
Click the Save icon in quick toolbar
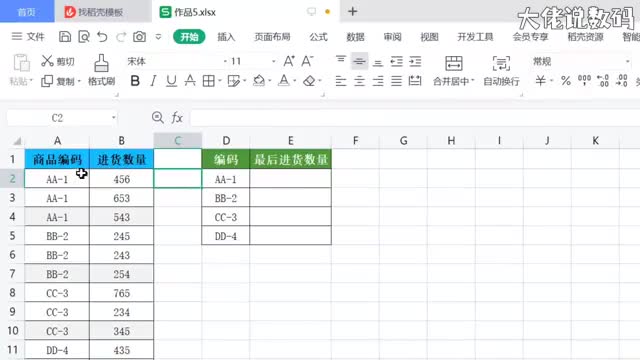tap(64, 37)
